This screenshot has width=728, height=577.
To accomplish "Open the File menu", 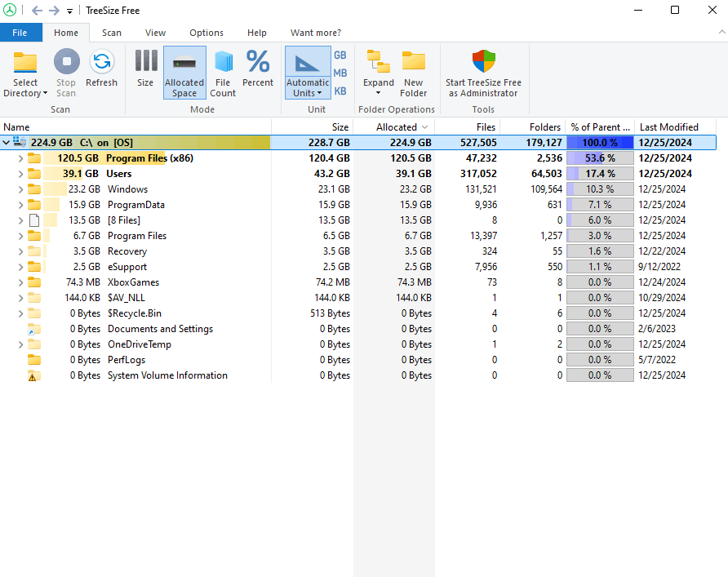I will [x=20, y=33].
